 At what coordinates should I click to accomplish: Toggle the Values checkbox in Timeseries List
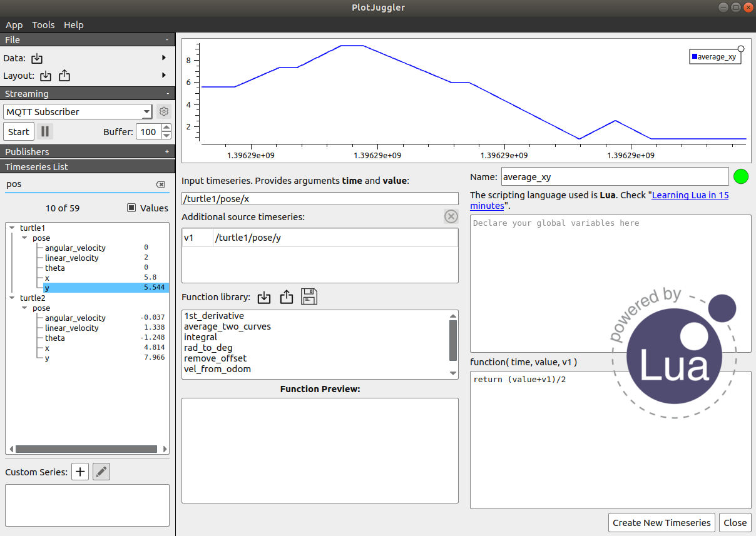[131, 208]
